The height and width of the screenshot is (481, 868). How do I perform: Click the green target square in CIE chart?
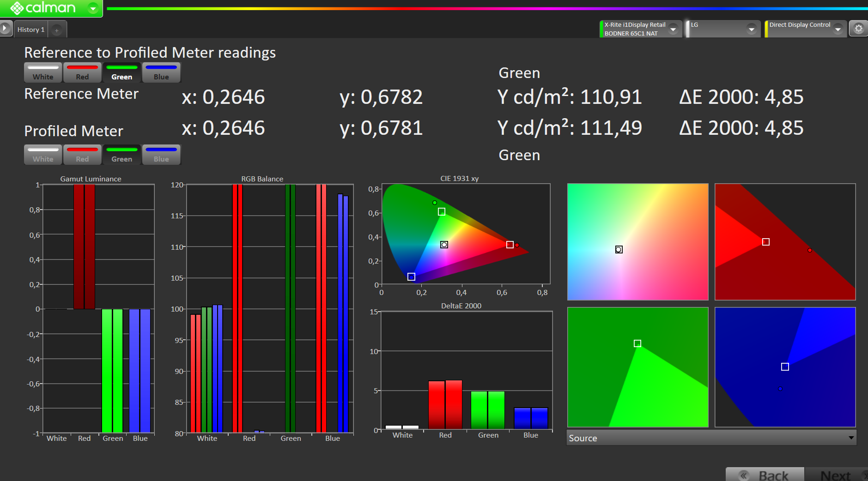coord(442,211)
